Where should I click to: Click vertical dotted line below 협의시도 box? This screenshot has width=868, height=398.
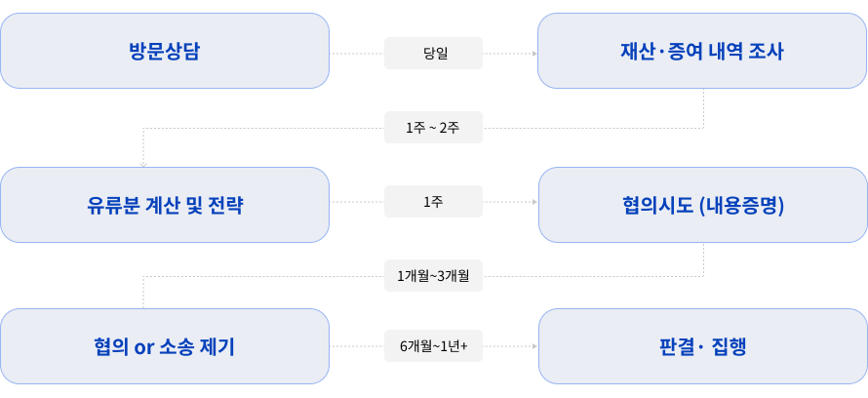(x=703, y=259)
